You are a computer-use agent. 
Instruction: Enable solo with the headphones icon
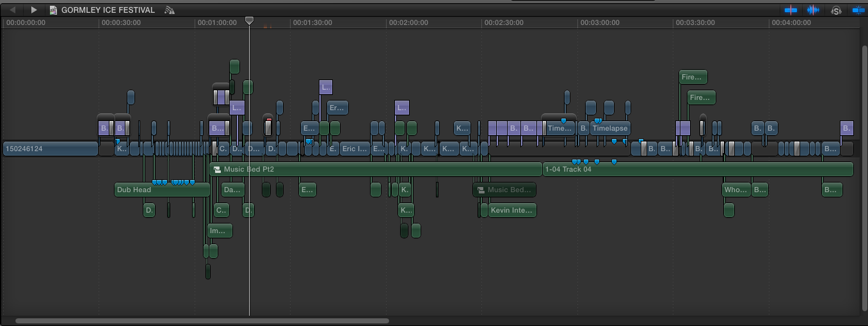836,10
